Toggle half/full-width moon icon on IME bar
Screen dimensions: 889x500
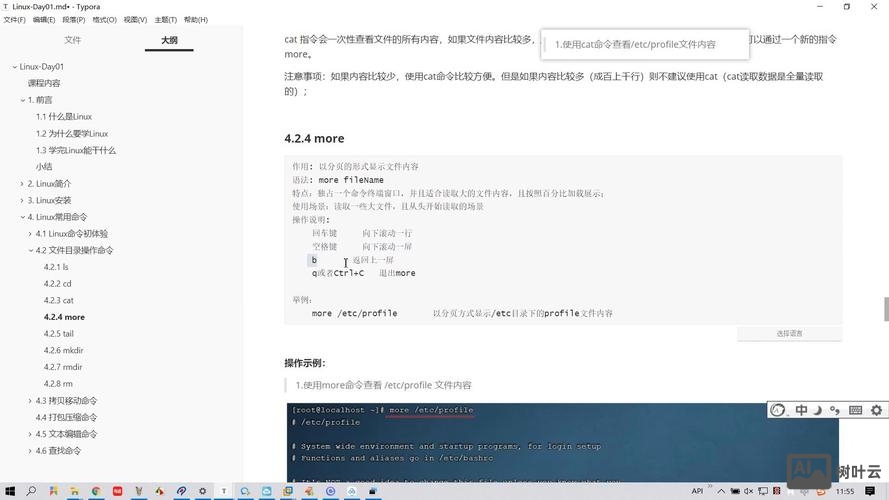coord(818,410)
